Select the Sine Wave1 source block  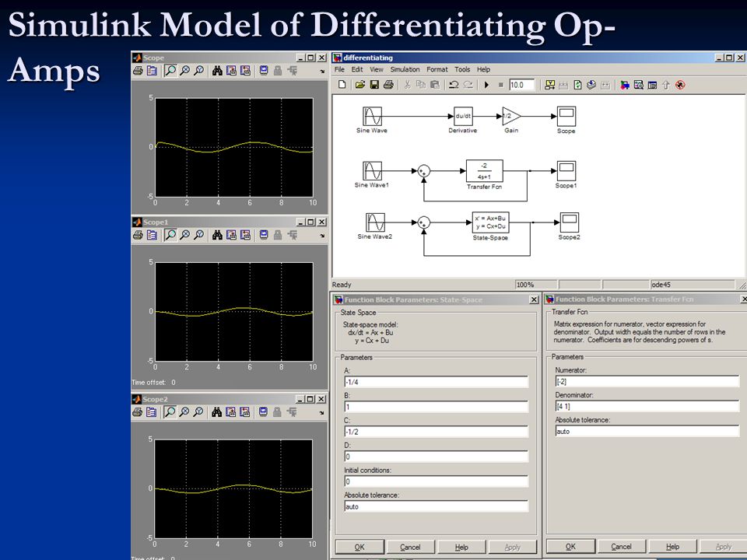[x=372, y=170]
